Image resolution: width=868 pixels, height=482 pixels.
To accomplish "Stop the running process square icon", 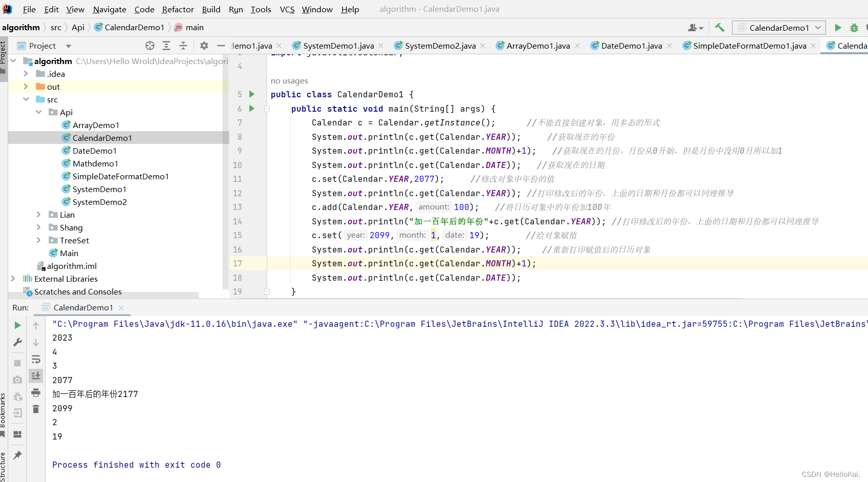I will 17,363.
